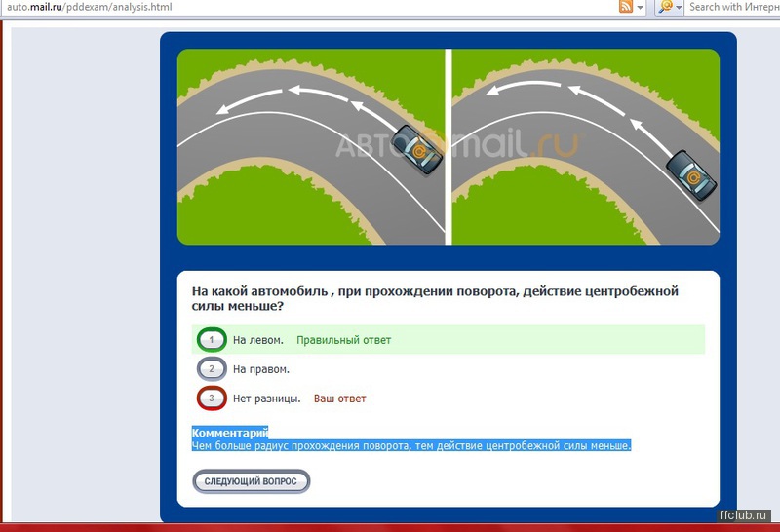The width and height of the screenshot is (780, 532).
Task: Click the 'Ваш ответ' red label
Action: point(339,399)
